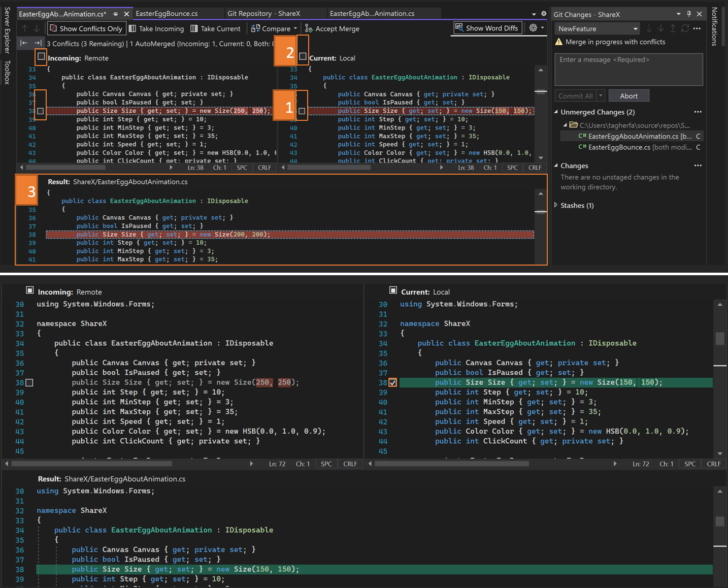Image resolution: width=728 pixels, height=588 pixels.
Task: Open the NewFeature branch dropdown
Action: click(597, 29)
